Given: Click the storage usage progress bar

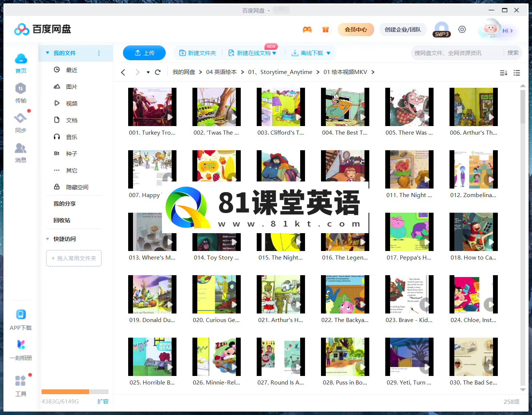Looking at the screenshot, I should [x=75, y=392].
